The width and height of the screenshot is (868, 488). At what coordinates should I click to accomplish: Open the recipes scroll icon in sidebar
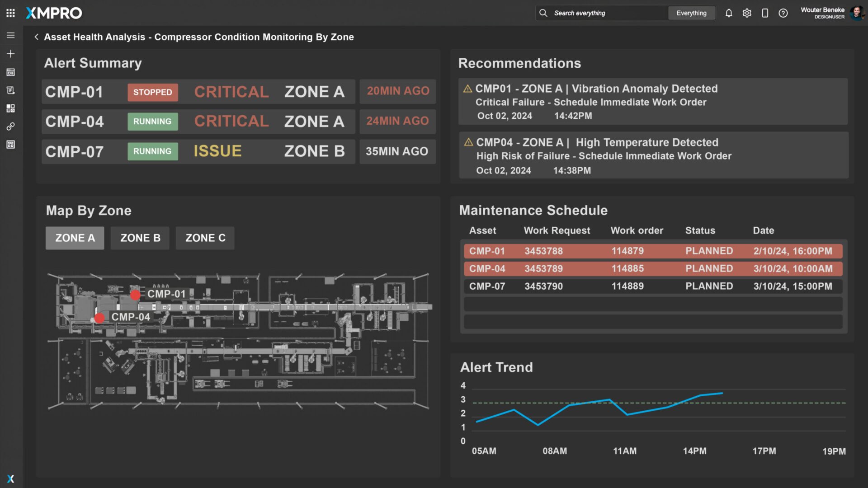click(10, 90)
